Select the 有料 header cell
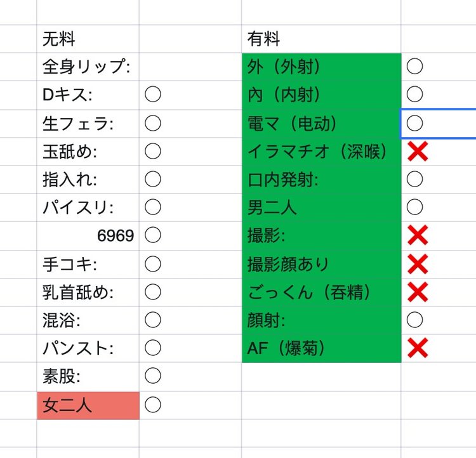The image size is (476, 458). (x=321, y=39)
